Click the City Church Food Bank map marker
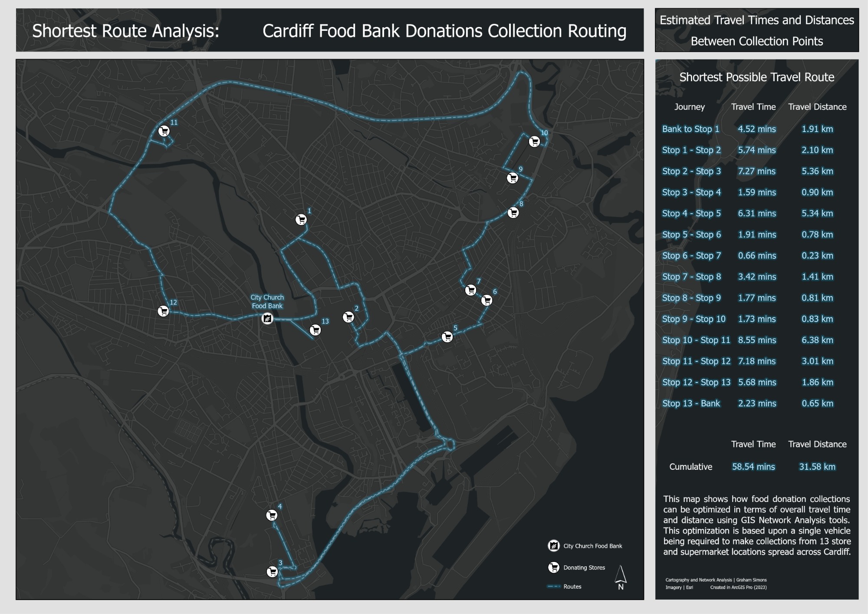868x614 pixels. [x=267, y=319]
